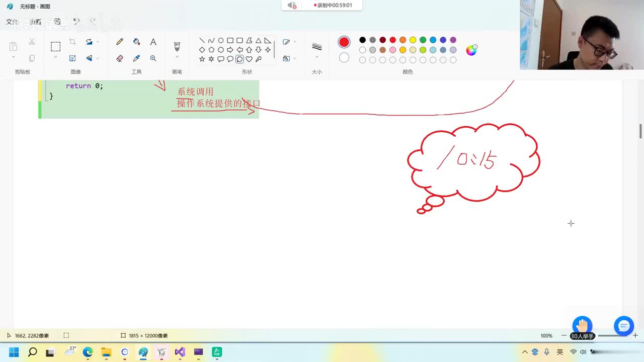The height and width of the screenshot is (362, 644).
Task: Click the zoom in plus button
Action: (635, 335)
